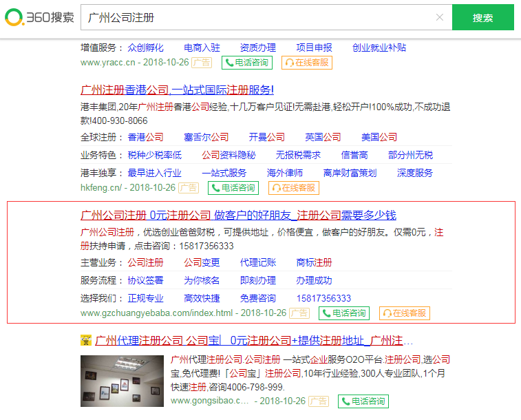The width and height of the screenshot is (521, 420).
Task: Clear the search box with X icon
Action: click(x=440, y=17)
